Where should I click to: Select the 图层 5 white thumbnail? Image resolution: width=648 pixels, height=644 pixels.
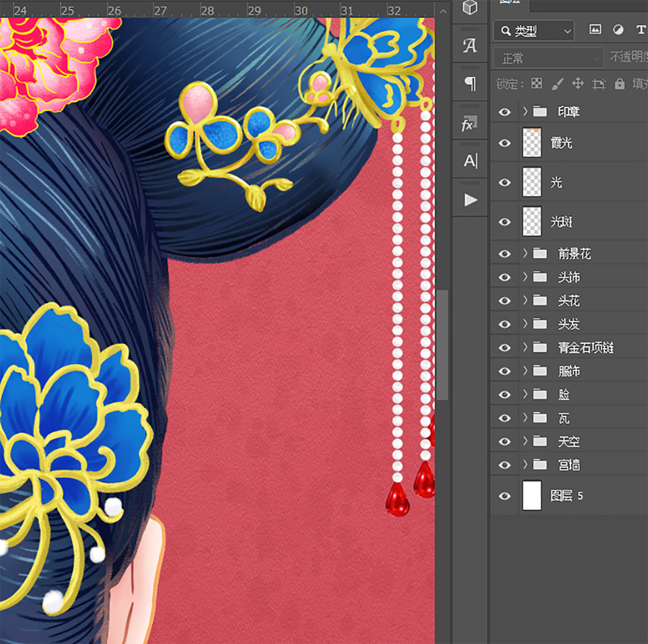[532, 496]
